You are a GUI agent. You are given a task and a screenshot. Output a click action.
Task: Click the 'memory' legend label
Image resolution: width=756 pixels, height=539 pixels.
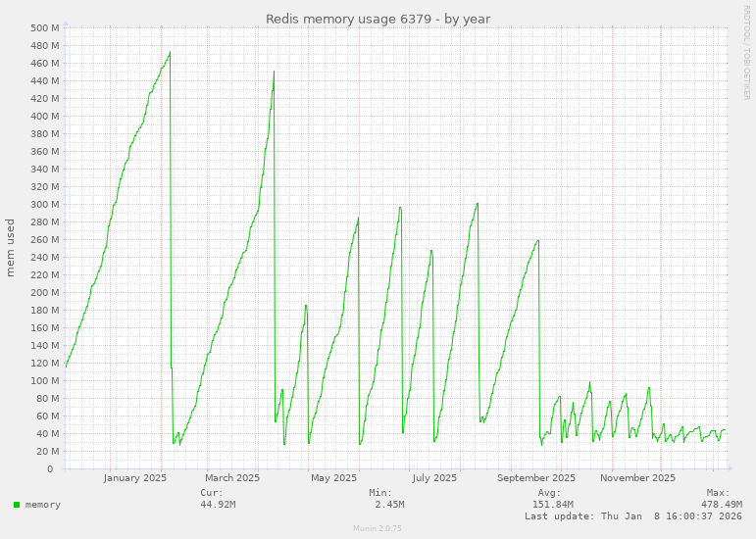[x=43, y=505]
